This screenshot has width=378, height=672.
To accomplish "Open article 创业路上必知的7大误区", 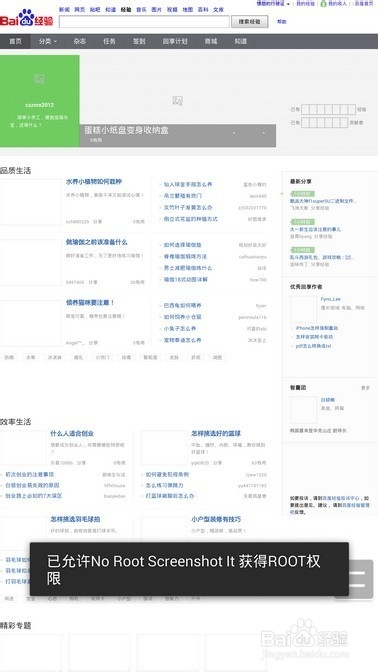I will pos(34,496).
